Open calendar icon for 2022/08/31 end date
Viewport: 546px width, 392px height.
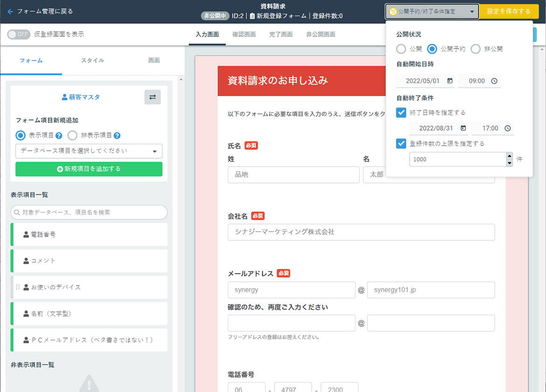coord(463,128)
